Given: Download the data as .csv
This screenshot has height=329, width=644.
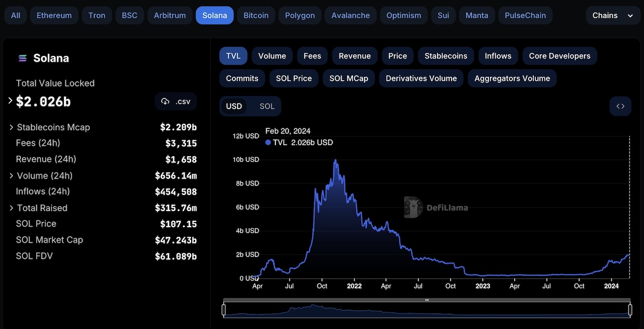Looking at the screenshot, I should coord(176,101).
